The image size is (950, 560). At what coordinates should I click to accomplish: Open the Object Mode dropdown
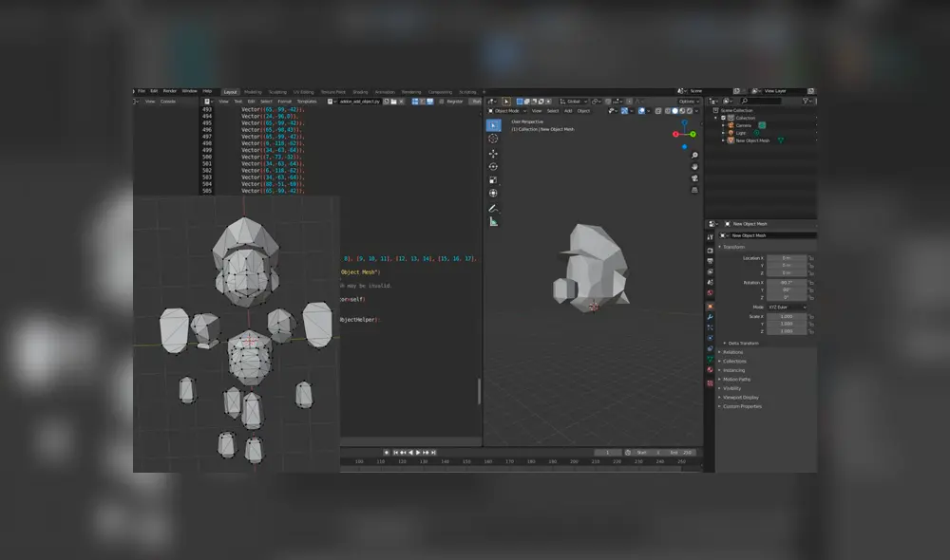[x=504, y=111]
